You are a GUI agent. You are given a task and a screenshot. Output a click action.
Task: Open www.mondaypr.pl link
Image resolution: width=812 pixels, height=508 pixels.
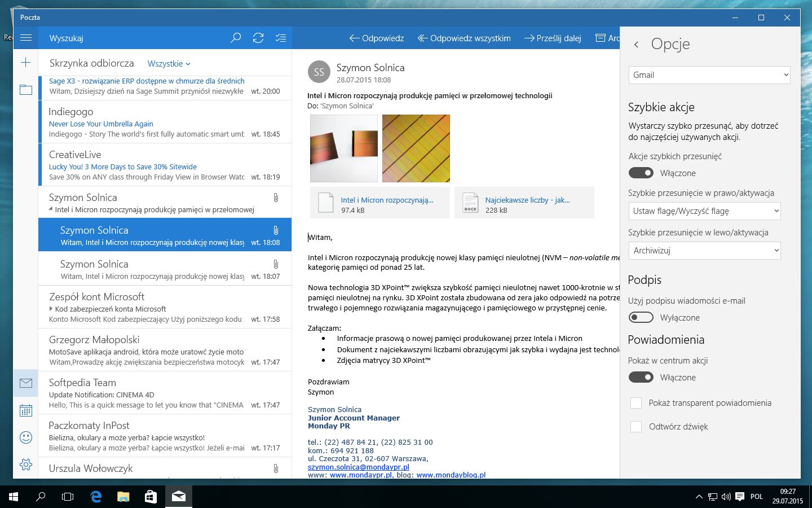tap(360, 475)
